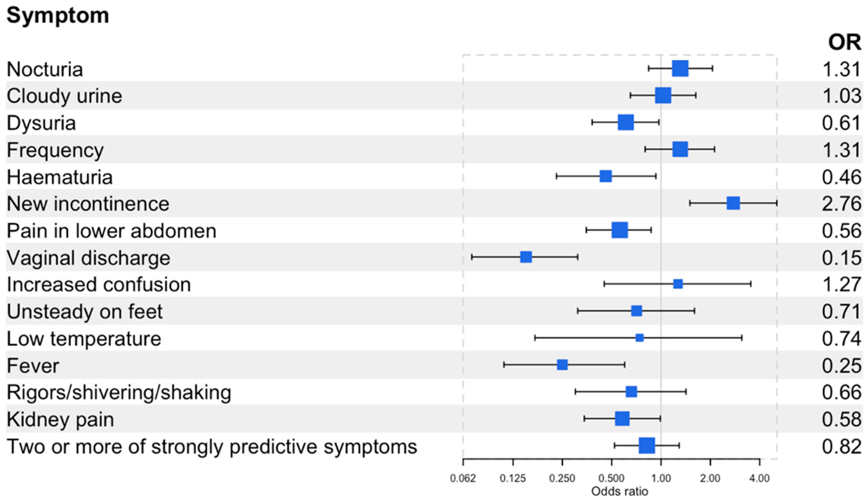Click the Vaginal discharge blue square marker
This screenshot has width=868, height=500.
click(x=526, y=257)
